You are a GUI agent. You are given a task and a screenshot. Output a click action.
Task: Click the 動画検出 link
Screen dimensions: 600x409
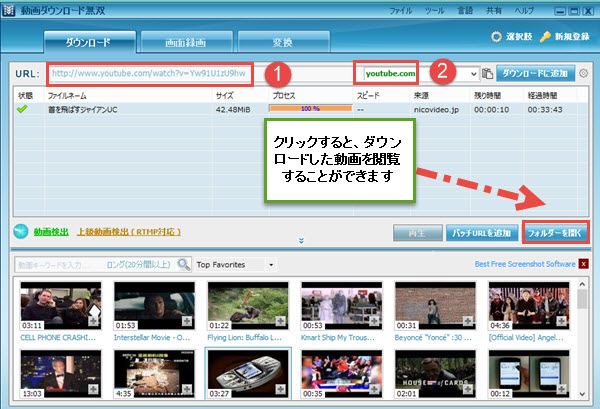51,232
